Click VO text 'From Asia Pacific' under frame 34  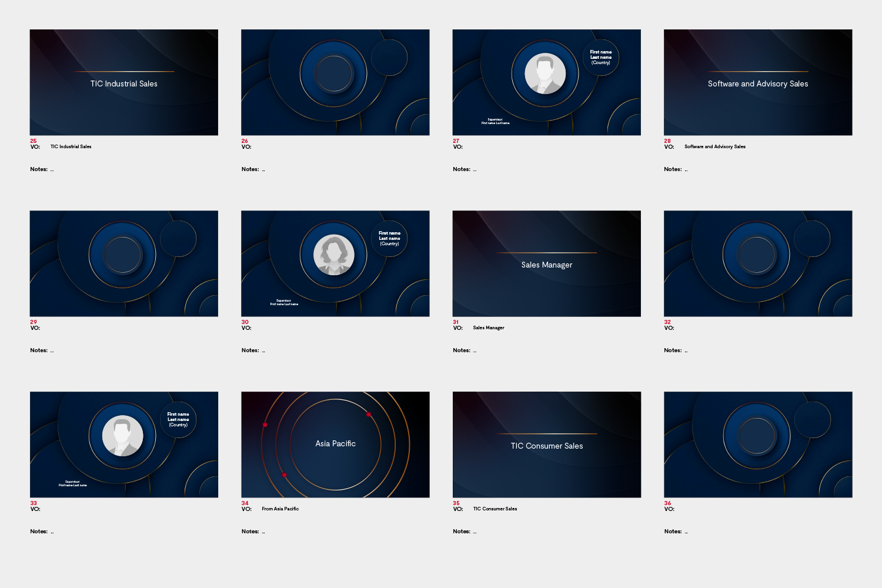pos(280,509)
